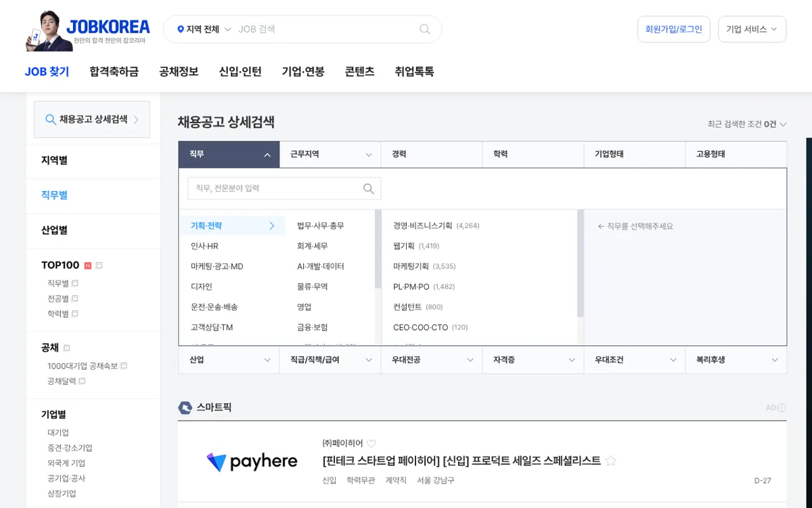
Task: Open the 콘텐츠 menu
Action: [x=359, y=71]
